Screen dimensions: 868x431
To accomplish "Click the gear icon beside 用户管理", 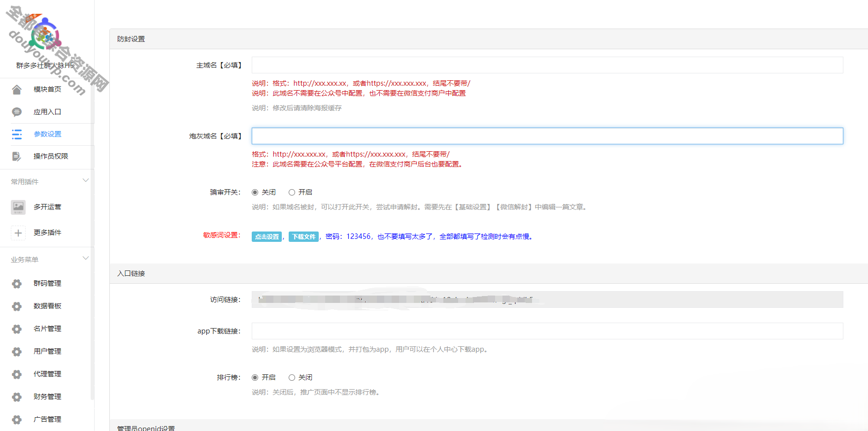I will coord(17,352).
